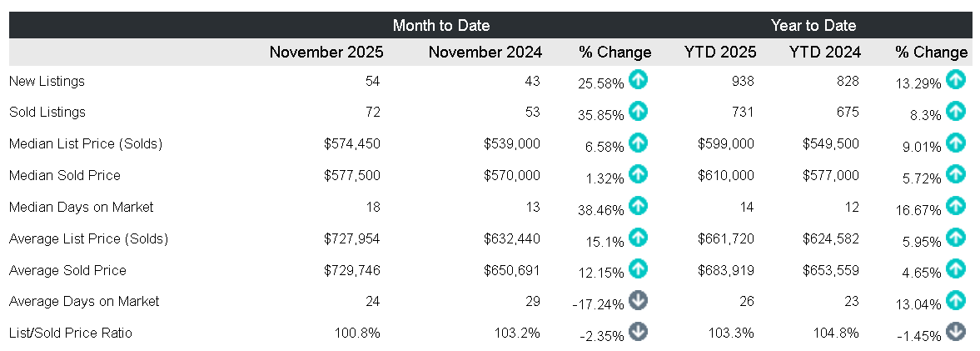Screen dimensions: 980x351
Task: Click the $729,746 Average Sold Price value
Action: pos(352,270)
